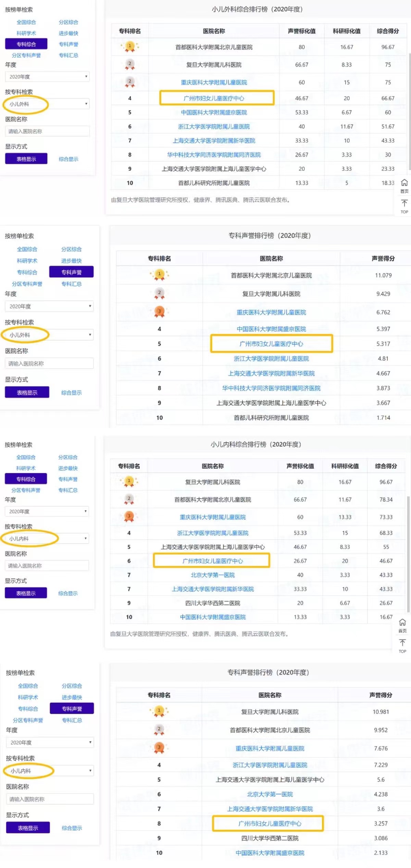This screenshot has height=868, width=411.
Task: Click the 分区专科声誉 tab in the third panel
Action: tap(26, 490)
